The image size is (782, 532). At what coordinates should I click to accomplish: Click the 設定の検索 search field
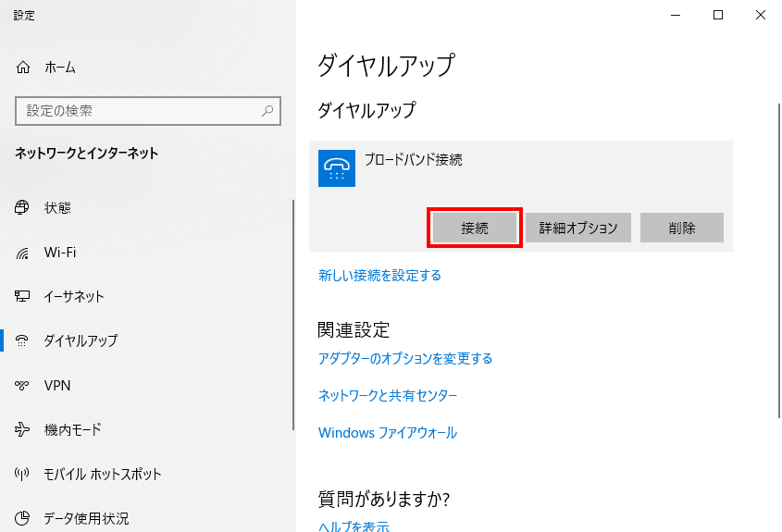tap(148, 111)
